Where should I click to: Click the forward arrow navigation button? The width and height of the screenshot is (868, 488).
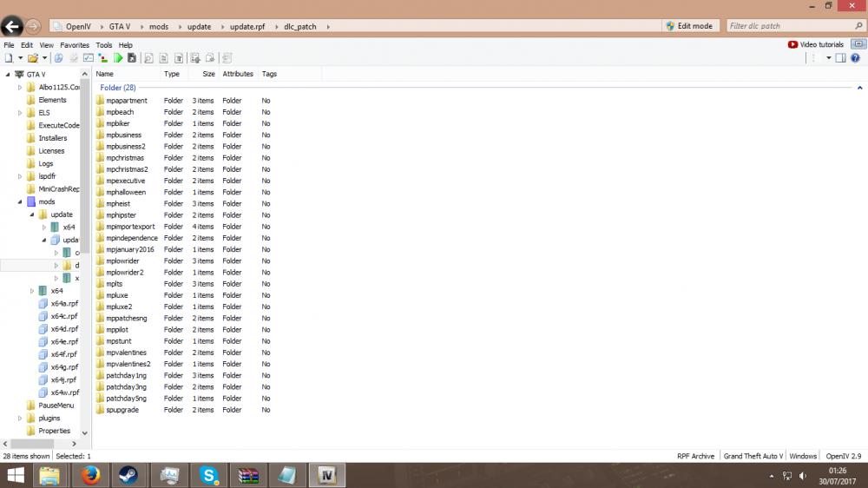pyautogui.click(x=33, y=26)
